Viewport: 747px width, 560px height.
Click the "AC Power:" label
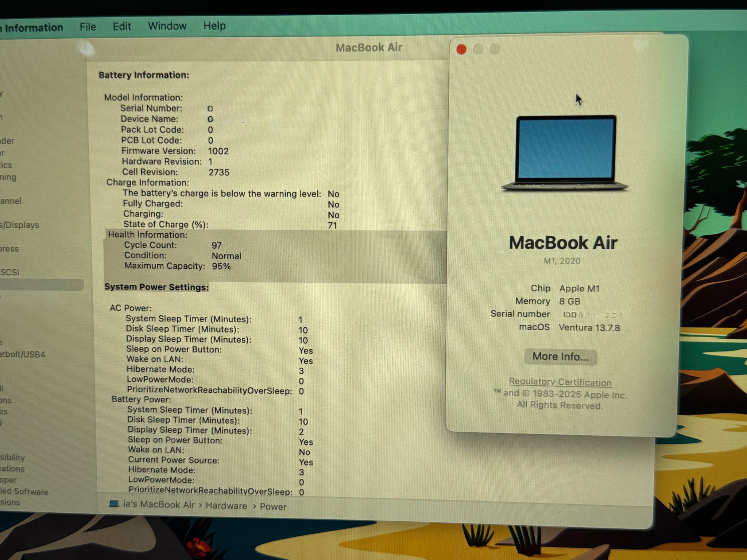(x=131, y=308)
